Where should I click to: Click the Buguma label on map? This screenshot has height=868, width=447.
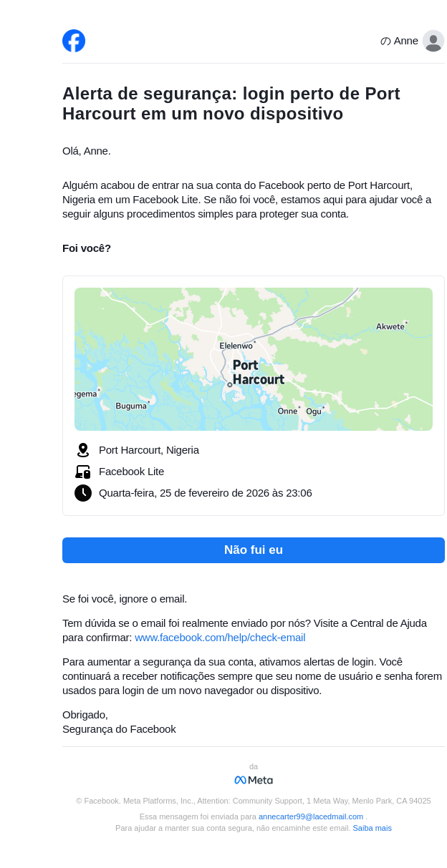point(131,406)
